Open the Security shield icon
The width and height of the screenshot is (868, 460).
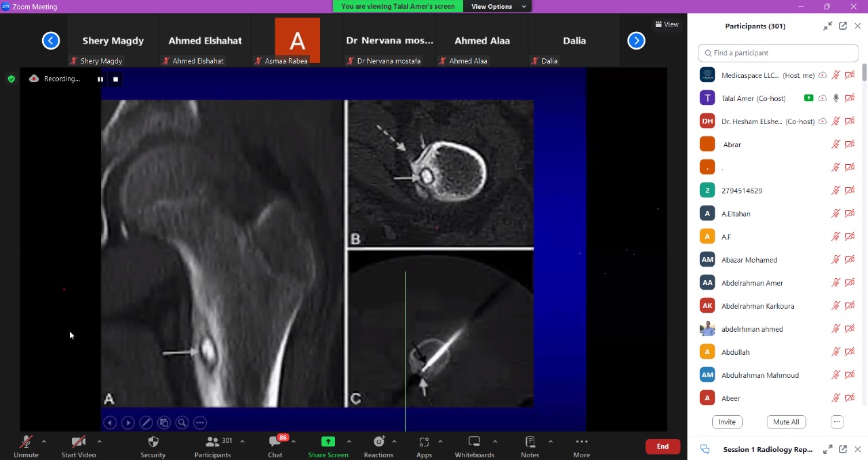(x=153, y=442)
